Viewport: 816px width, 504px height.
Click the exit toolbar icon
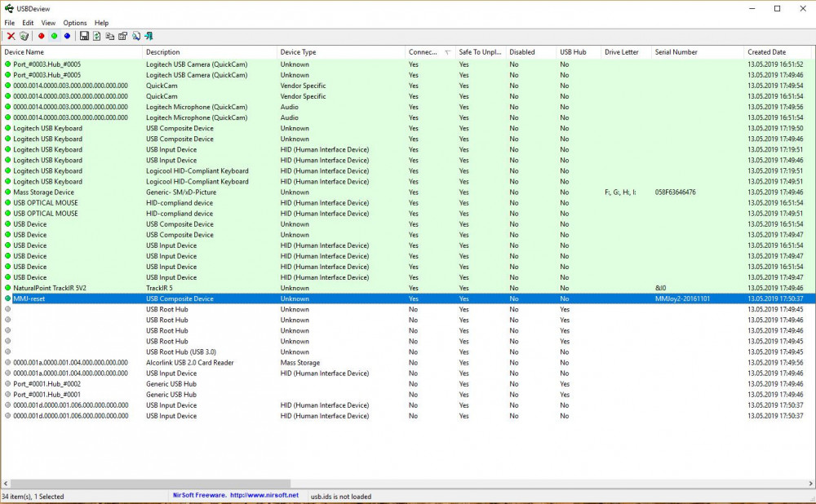149,36
